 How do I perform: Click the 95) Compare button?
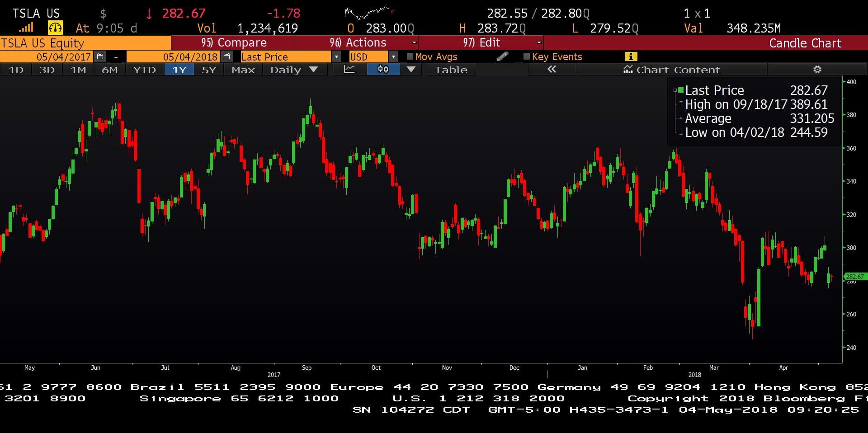click(x=233, y=42)
